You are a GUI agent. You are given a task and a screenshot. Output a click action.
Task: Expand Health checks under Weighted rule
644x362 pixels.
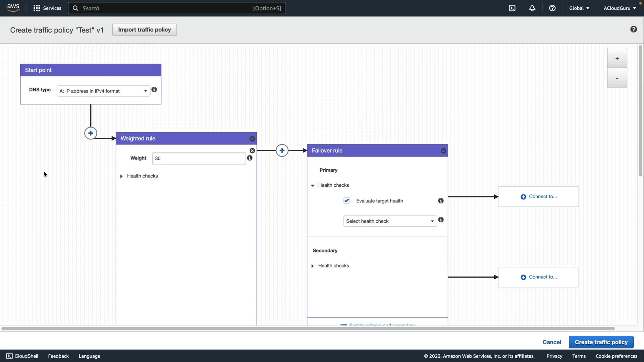coord(139,176)
